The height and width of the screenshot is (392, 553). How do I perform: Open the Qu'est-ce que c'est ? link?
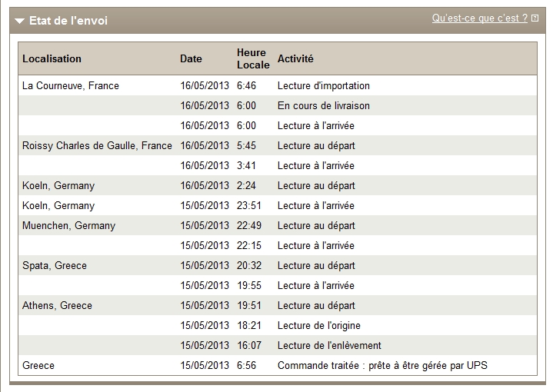tap(480, 18)
